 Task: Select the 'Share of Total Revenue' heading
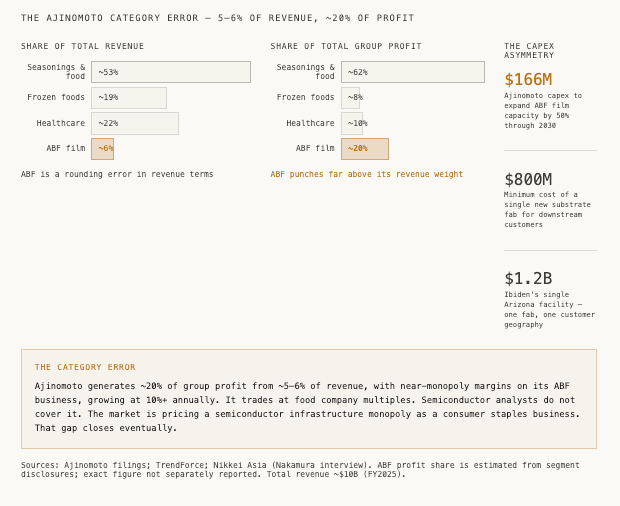[82, 46]
